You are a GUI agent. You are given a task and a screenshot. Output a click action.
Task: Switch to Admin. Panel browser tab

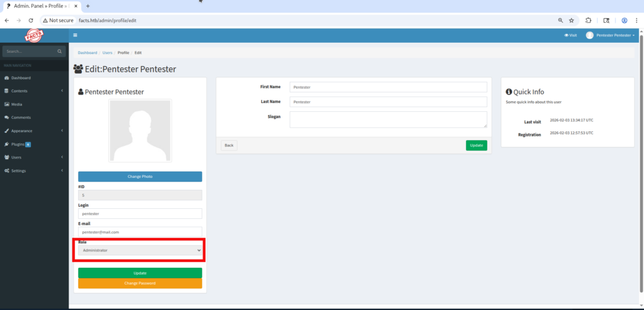point(40,6)
